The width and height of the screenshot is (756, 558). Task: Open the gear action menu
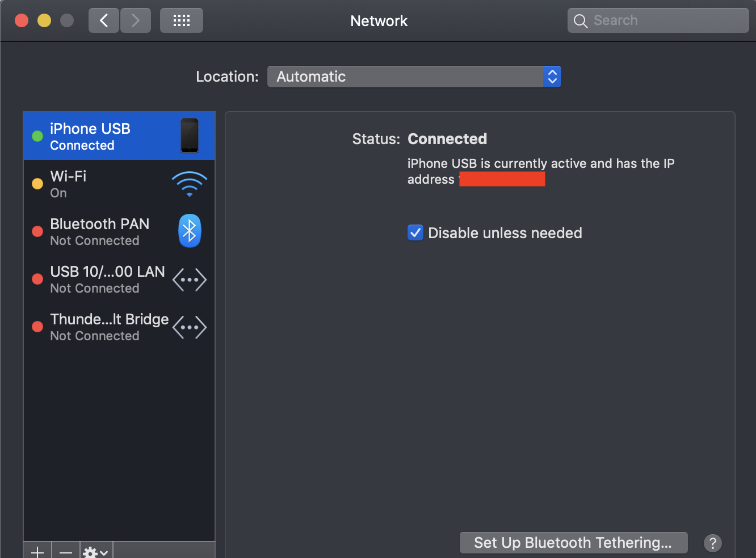click(96, 551)
